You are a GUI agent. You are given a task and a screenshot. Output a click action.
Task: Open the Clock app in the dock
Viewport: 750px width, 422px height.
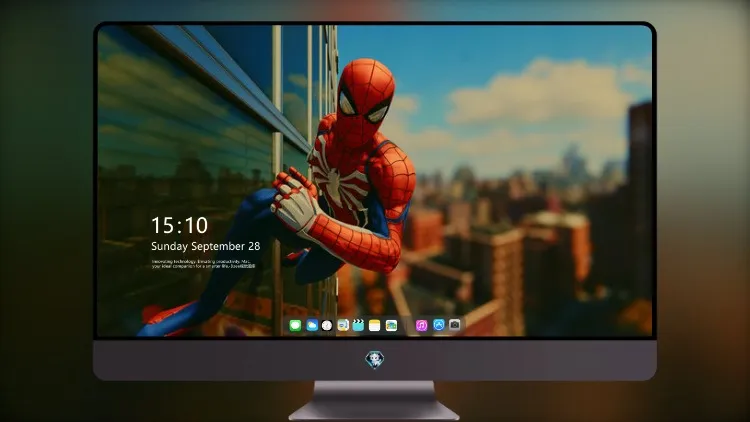coord(327,326)
